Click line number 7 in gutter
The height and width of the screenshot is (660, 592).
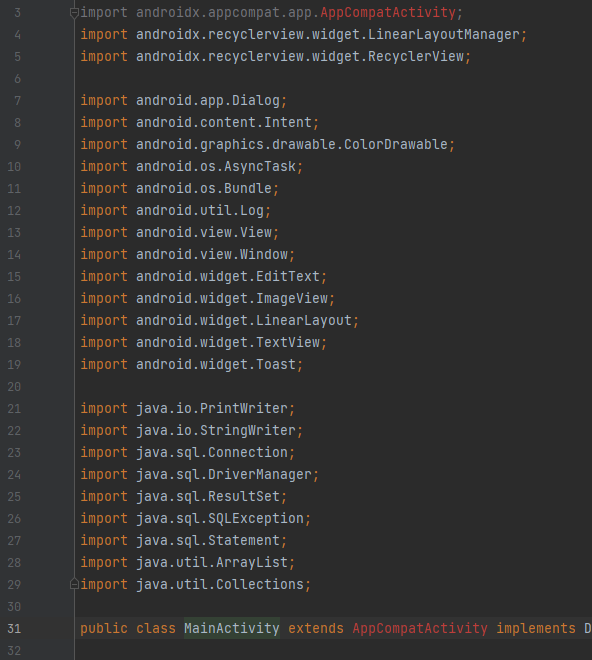pos(17,101)
